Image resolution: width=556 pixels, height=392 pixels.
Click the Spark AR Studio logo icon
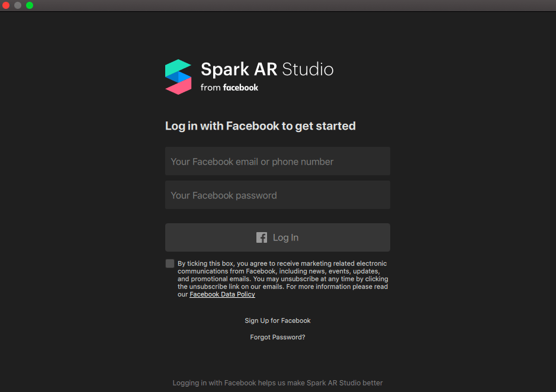pos(178,77)
